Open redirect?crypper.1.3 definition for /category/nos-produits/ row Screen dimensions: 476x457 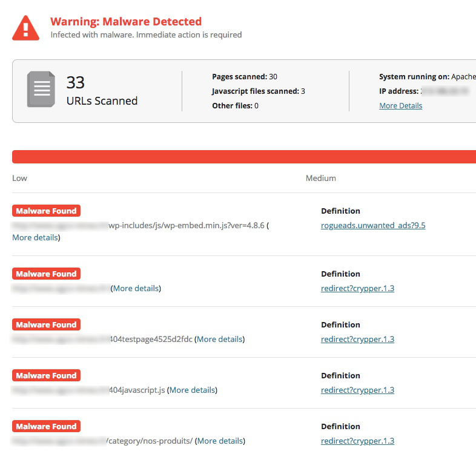[357, 441]
